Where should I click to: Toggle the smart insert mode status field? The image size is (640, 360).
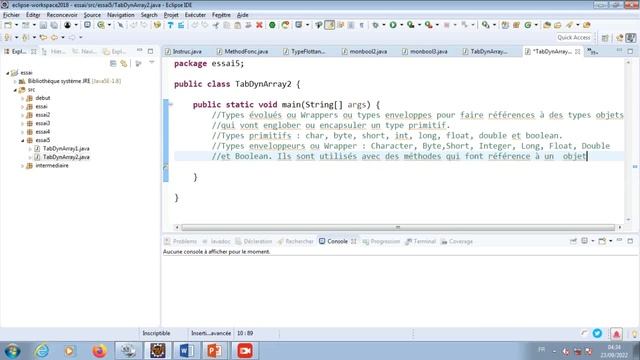[x=211, y=333]
